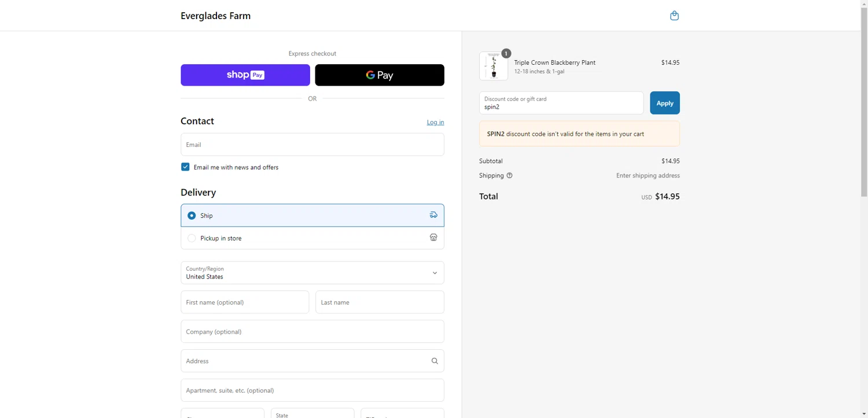Open the State dropdown
This screenshot has width=868, height=418.
(x=312, y=413)
